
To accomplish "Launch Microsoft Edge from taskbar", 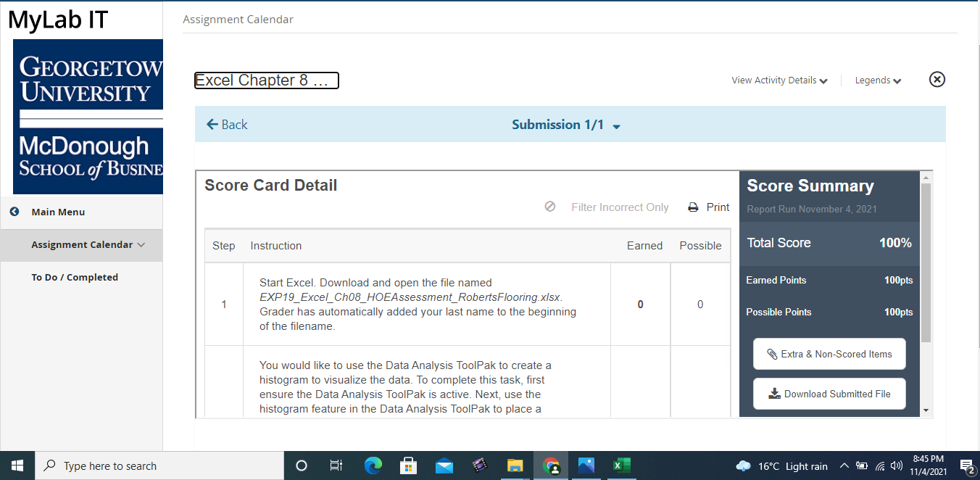I will tap(373, 465).
